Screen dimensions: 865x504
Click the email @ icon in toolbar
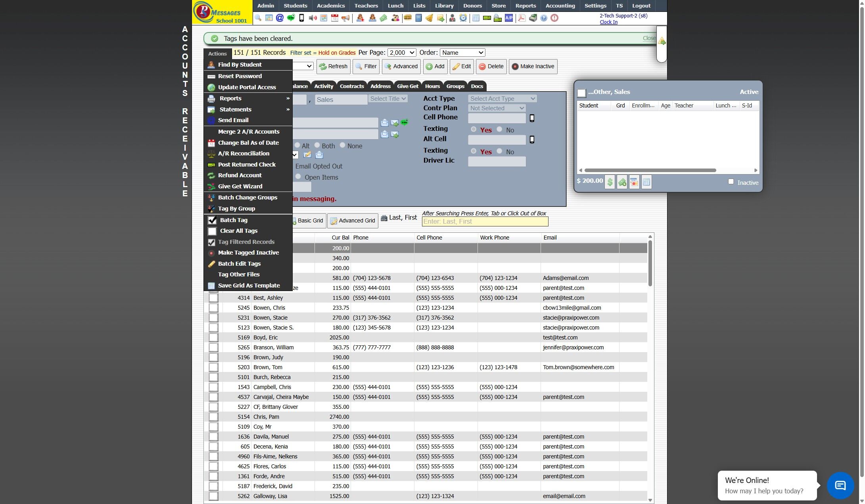(280, 18)
